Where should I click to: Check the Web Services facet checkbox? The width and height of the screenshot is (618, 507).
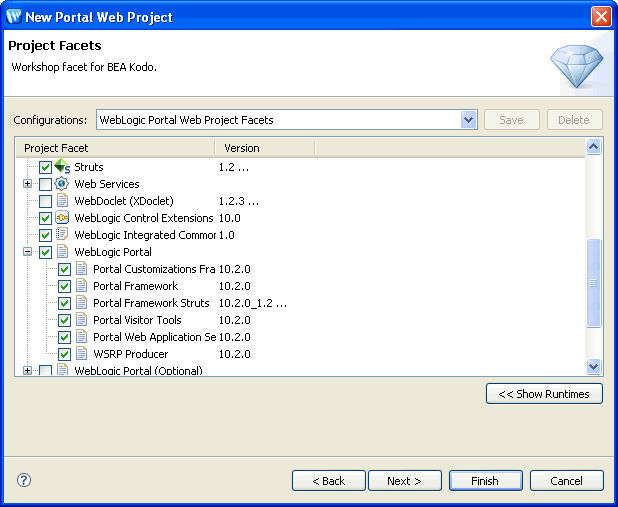(45, 184)
